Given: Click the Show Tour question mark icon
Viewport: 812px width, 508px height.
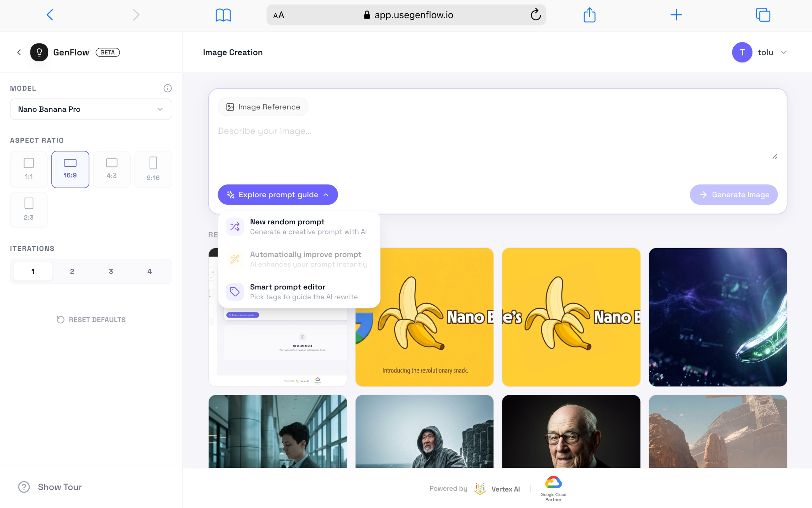Looking at the screenshot, I should coord(24,487).
